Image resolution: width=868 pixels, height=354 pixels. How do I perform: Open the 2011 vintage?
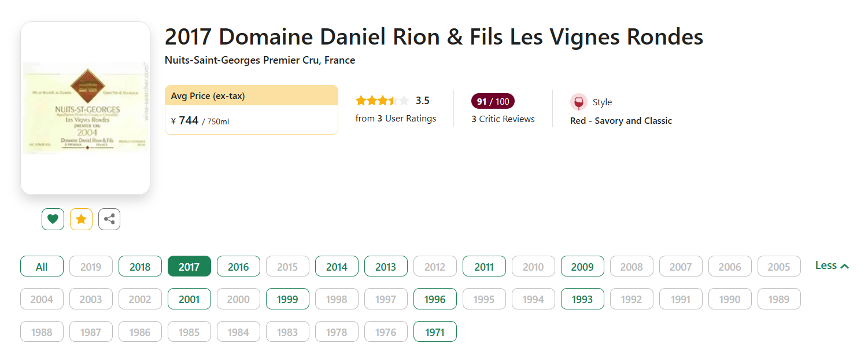coord(484,267)
